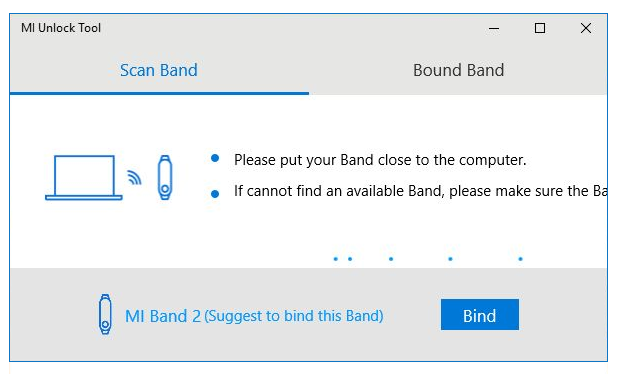The width and height of the screenshot is (619, 374).
Task: Click the blue Bind button
Action: point(480,315)
